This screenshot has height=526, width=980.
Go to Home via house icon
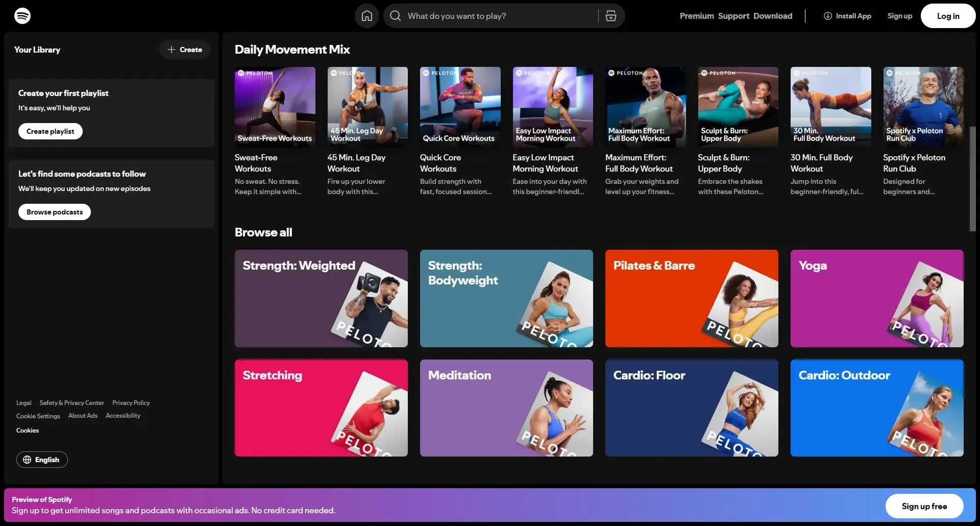[x=367, y=16]
